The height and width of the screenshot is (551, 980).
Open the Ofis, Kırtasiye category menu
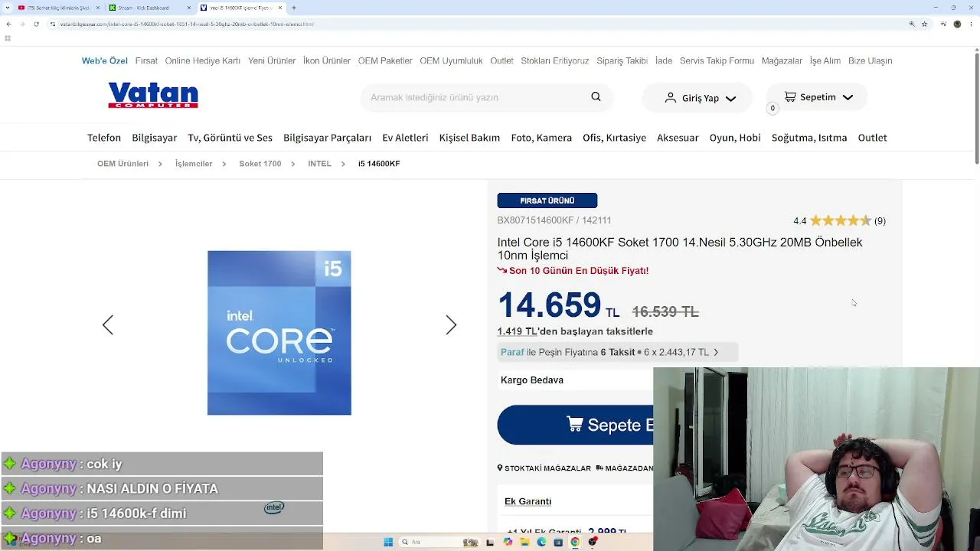(x=615, y=138)
